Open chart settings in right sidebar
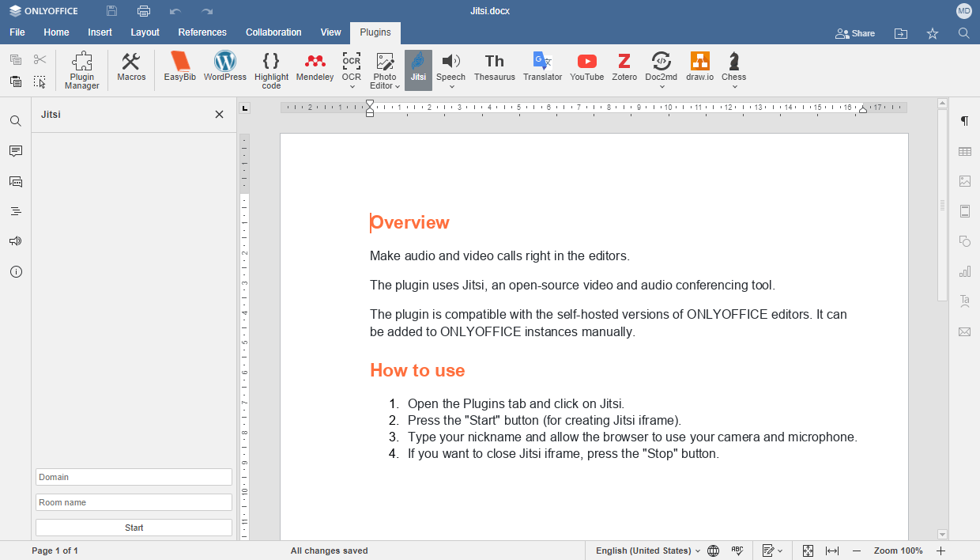The height and width of the screenshot is (560, 980). pyautogui.click(x=964, y=271)
